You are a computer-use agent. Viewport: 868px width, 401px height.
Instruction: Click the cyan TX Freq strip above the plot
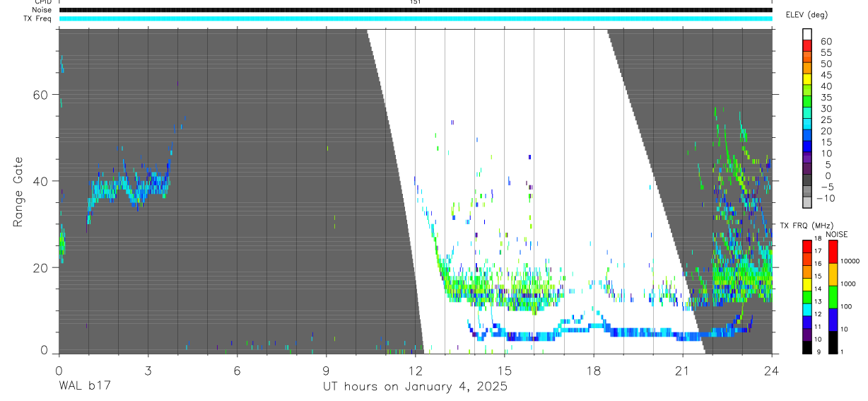pyautogui.click(x=416, y=18)
